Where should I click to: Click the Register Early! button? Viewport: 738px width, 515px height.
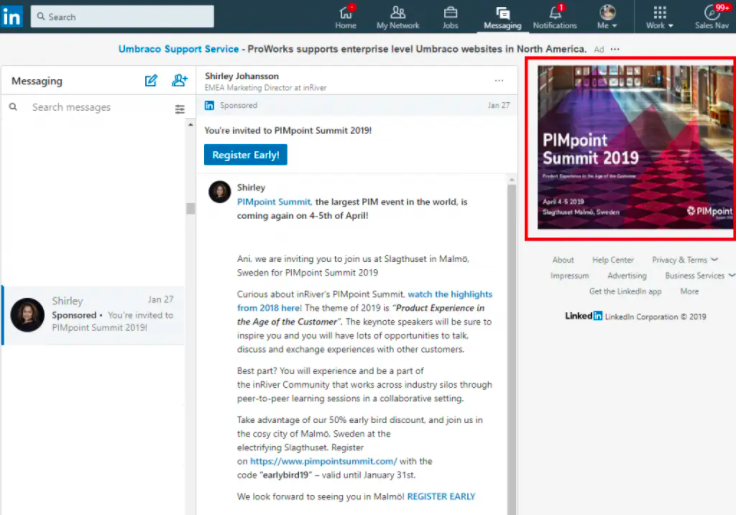(246, 155)
